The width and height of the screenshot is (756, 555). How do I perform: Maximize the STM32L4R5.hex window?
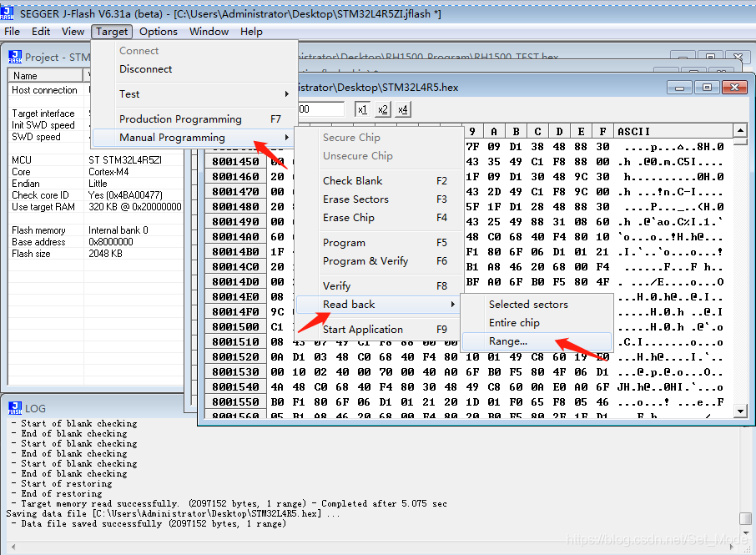pos(708,88)
